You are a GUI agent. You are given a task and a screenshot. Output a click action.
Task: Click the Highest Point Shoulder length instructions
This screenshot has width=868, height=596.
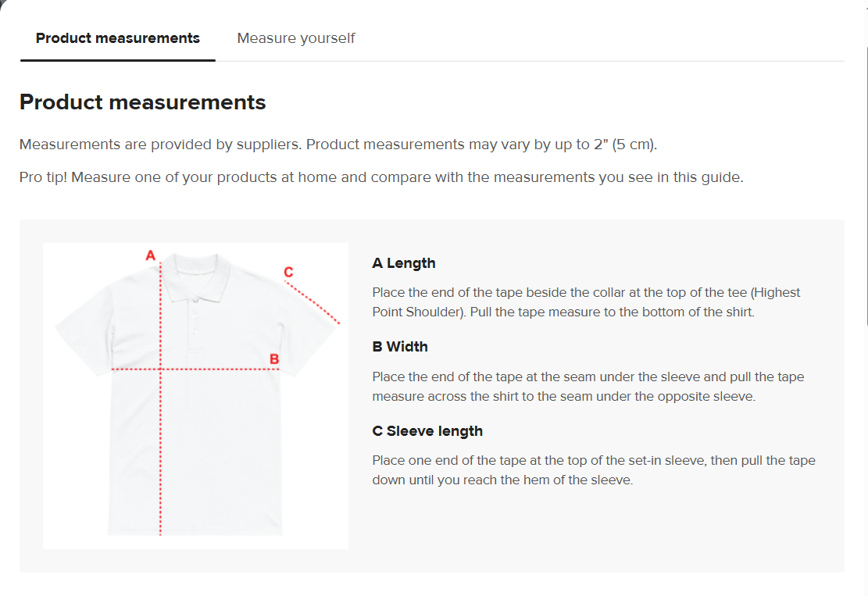586,302
